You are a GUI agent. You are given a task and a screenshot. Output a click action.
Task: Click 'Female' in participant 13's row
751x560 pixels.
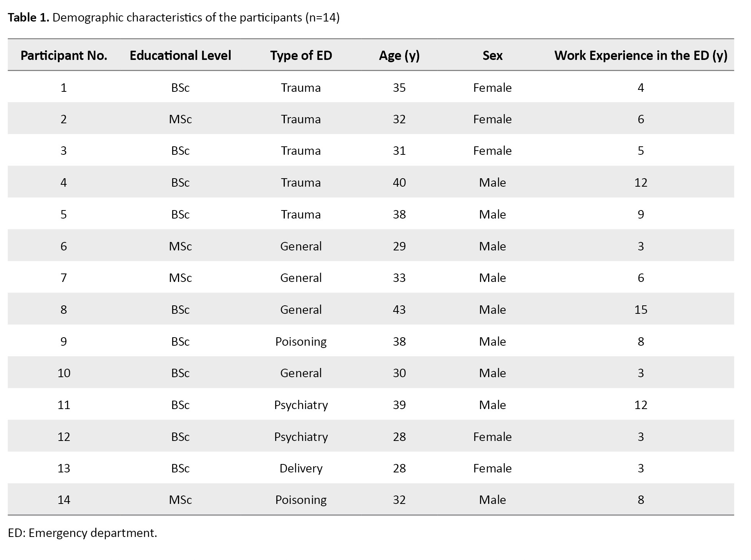(x=492, y=468)
